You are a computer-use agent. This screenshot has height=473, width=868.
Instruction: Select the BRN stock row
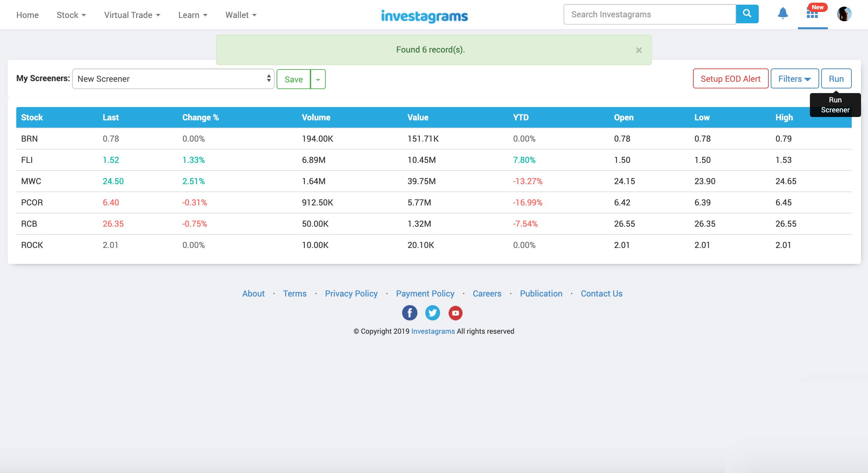click(x=434, y=139)
